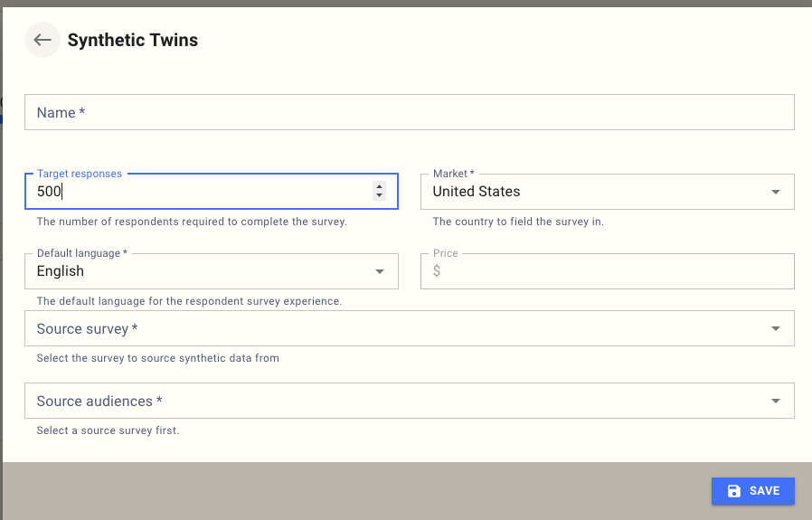The width and height of the screenshot is (812, 520).
Task: Decrease Target responses with the down arrow
Action: [379, 195]
